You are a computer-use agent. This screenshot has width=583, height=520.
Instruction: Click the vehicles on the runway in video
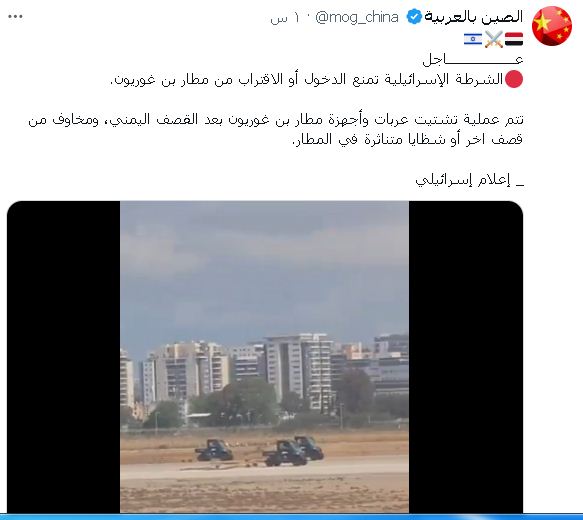pyautogui.click(x=259, y=451)
